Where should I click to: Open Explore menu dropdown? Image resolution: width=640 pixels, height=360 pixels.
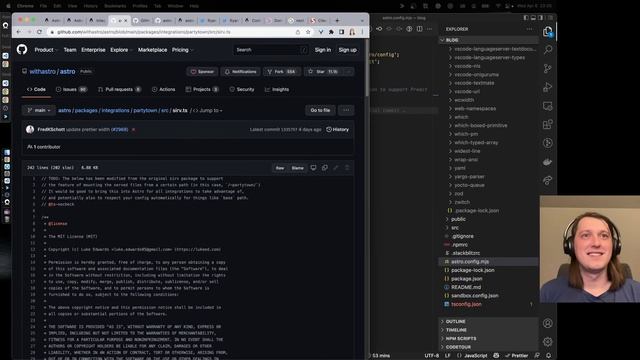[121, 50]
